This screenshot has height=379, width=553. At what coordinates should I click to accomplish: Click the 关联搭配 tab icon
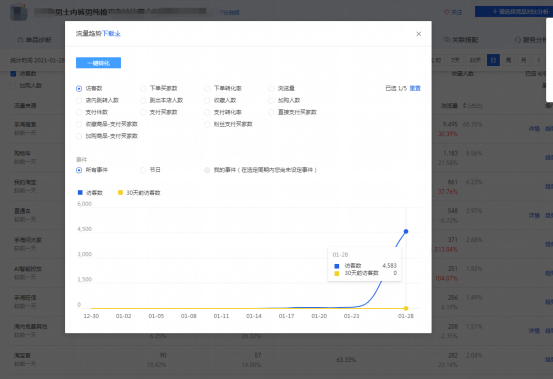point(446,39)
